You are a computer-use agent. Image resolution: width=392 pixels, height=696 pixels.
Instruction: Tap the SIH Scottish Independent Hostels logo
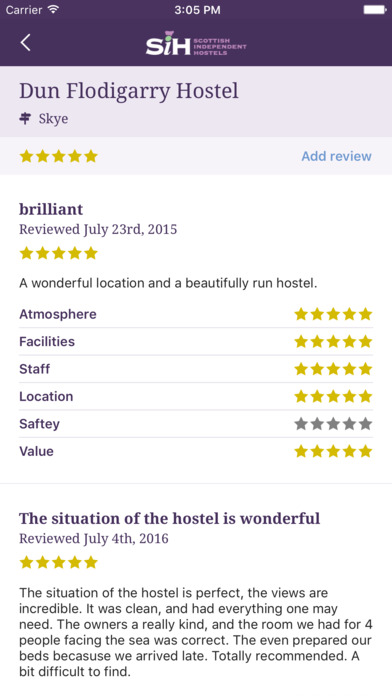pos(196,44)
